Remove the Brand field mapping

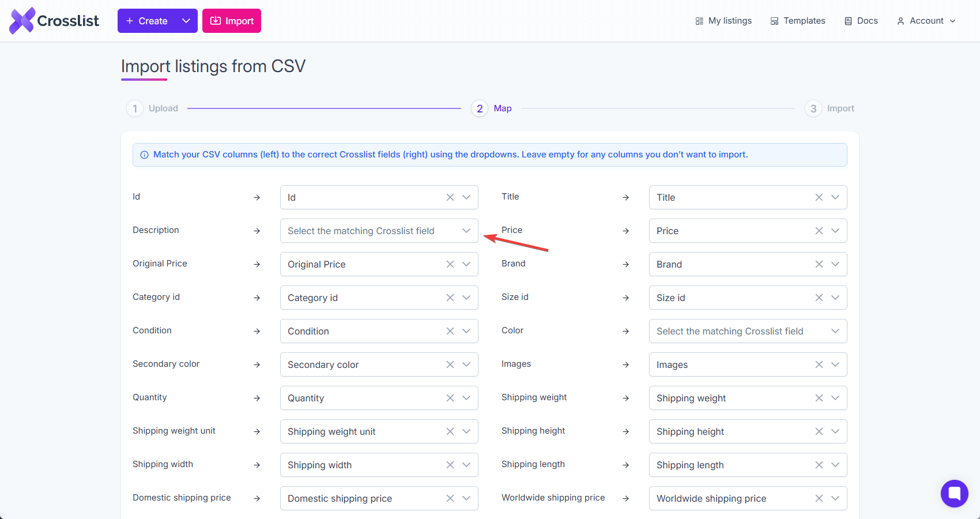[x=819, y=264]
